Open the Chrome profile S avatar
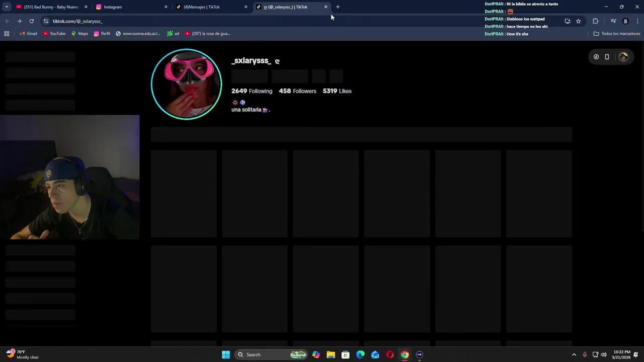 (625, 21)
